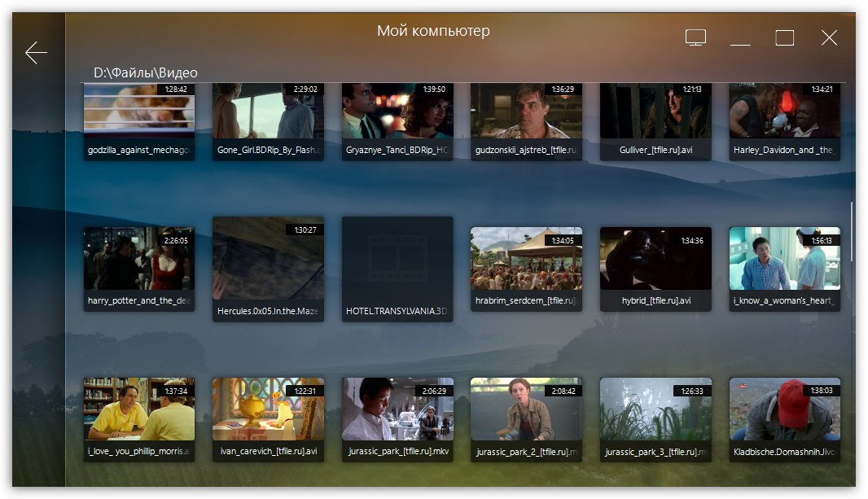Click the 2:26:05 duration badge
Screen dimensions: 868x499
[x=176, y=241]
